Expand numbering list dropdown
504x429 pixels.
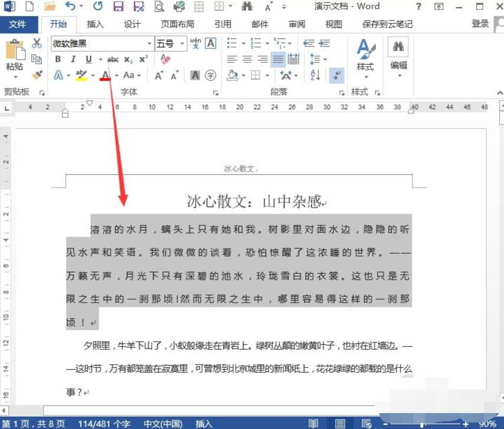267,43
